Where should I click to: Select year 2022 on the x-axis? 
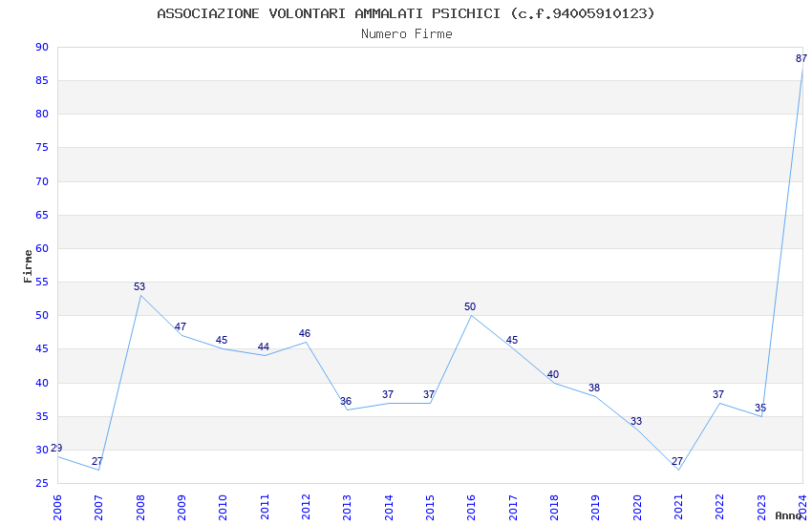720,508
